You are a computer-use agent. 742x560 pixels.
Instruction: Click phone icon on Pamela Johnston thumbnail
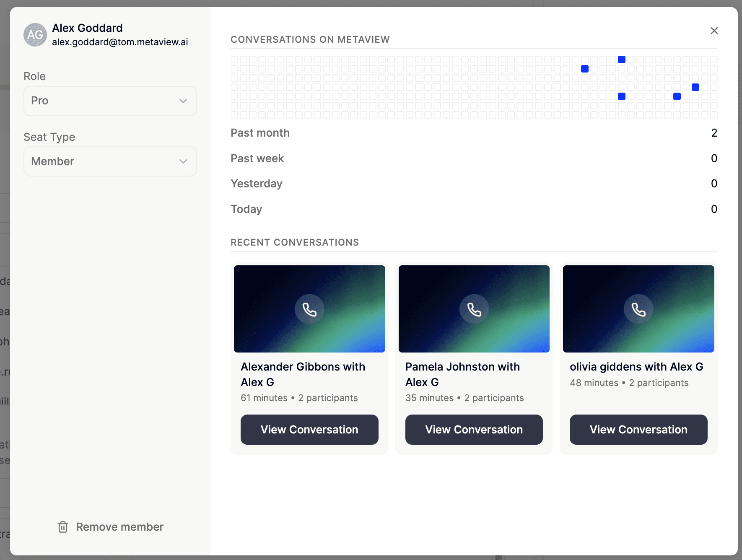(x=474, y=309)
